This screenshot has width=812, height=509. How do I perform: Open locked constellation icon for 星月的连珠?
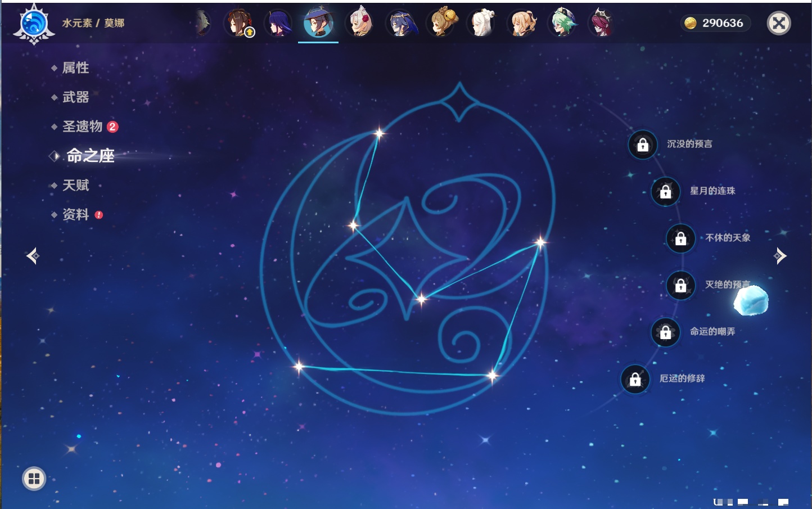click(x=666, y=191)
